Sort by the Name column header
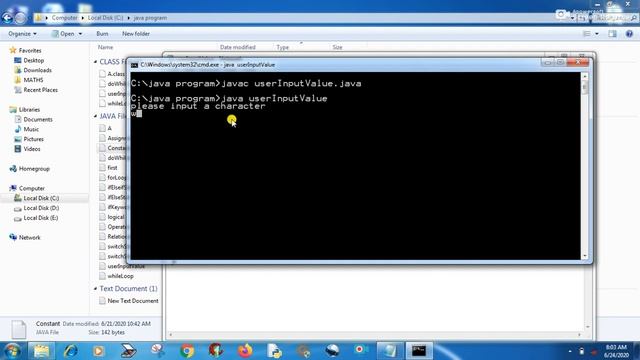This screenshot has height=360, width=640. (105, 47)
